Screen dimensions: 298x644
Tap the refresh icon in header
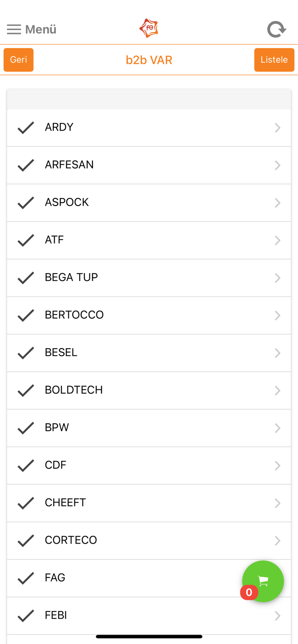(276, 29)
